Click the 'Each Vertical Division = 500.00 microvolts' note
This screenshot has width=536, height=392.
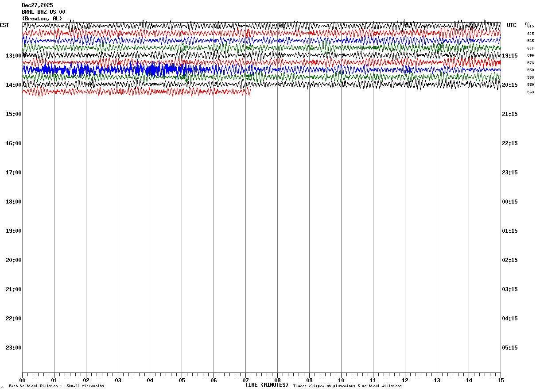coord(56,386)
